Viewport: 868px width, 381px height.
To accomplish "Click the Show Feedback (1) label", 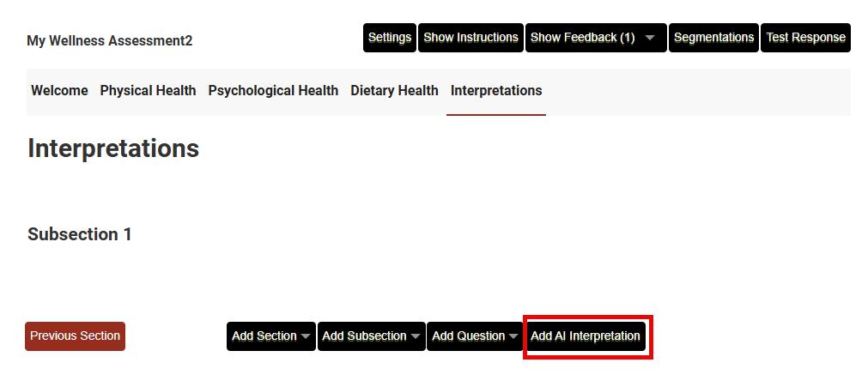I will [582, 38].
